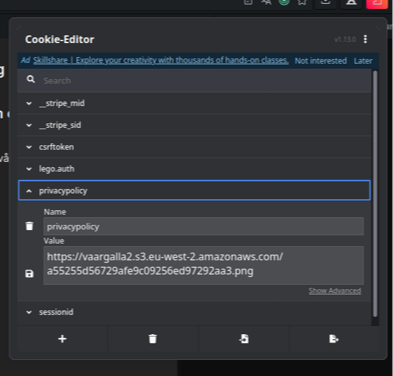This screenshot has height=376, width=393.
Task: Expand the sessionid cookie entry
Action: pos(194,312)
